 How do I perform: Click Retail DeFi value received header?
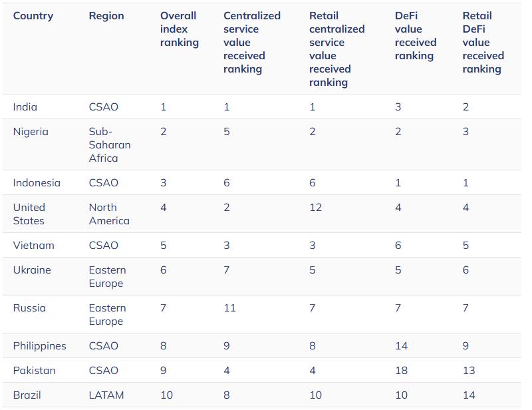pos(483,43)
